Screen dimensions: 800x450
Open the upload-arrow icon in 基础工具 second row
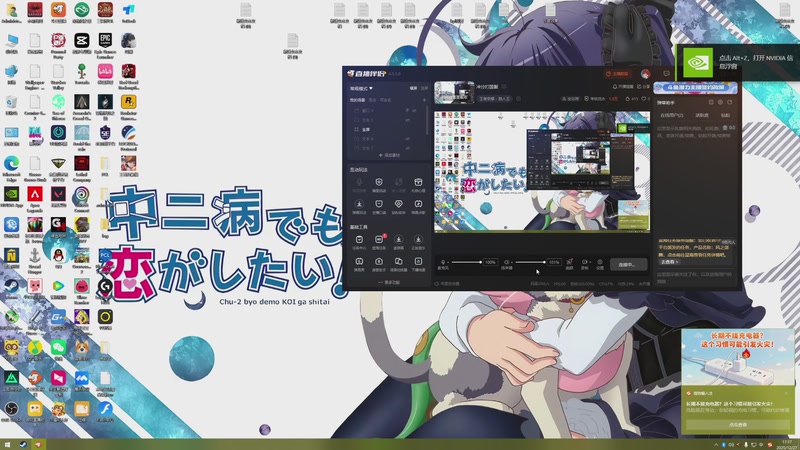[379, 261]
